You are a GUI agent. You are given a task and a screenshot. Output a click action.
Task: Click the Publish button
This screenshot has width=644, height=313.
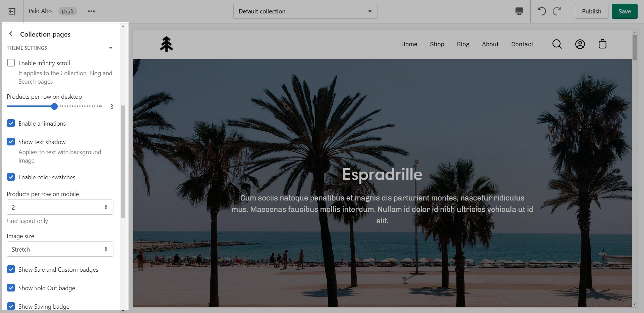(591, 11)
